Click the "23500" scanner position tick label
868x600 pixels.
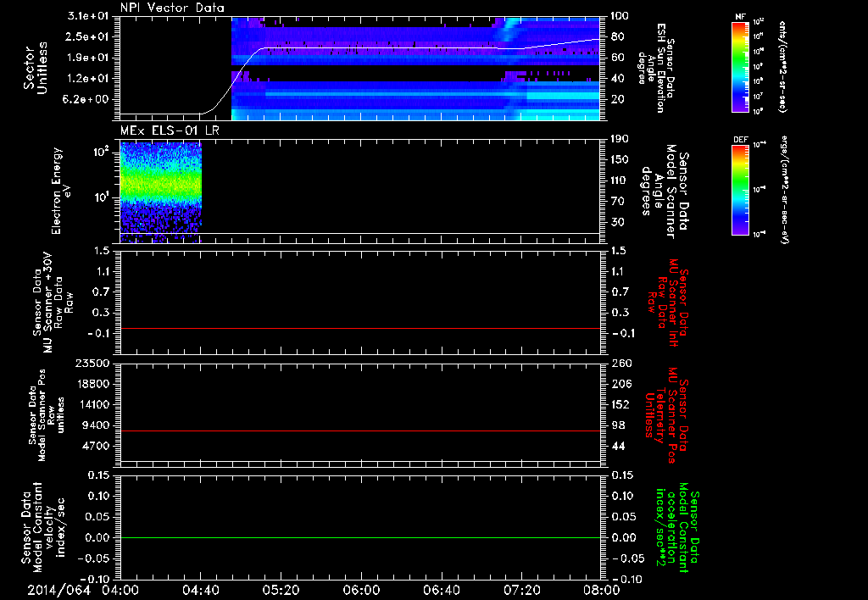tap(92, 363)
